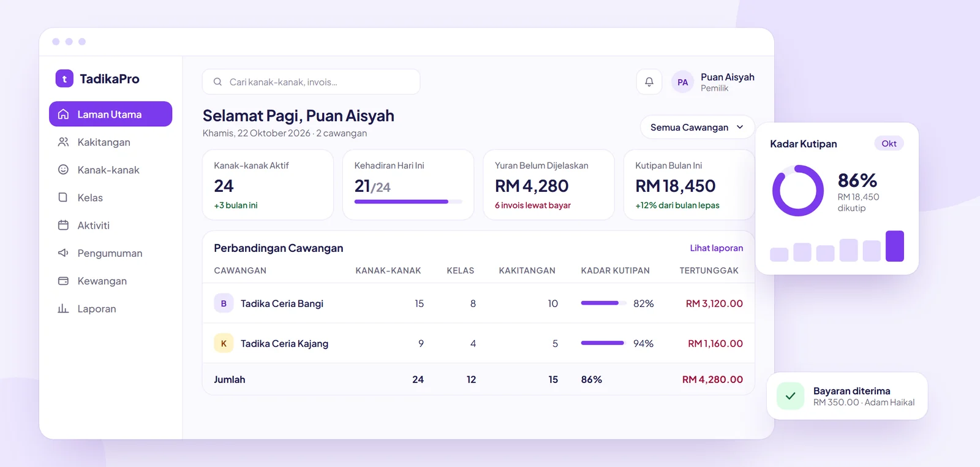Click the RM 18,450 monthly collection amount

(676, 186)
